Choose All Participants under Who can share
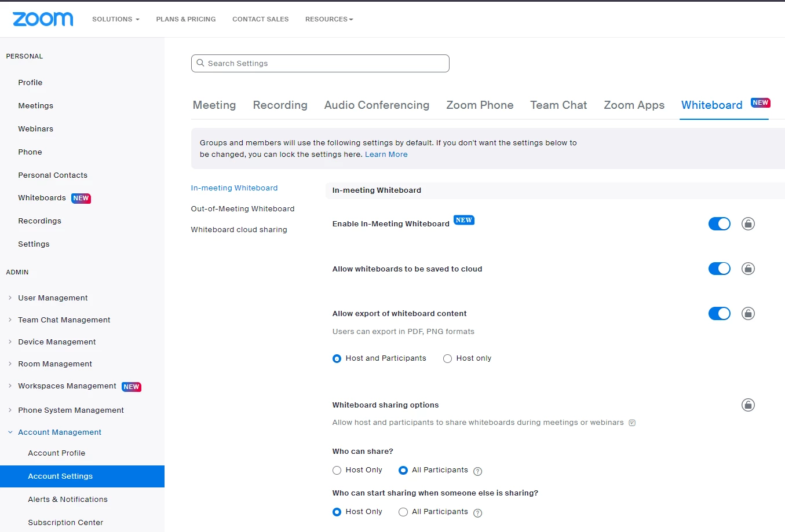This screenshot has width=785, height=532. click(x=403, y=471)
